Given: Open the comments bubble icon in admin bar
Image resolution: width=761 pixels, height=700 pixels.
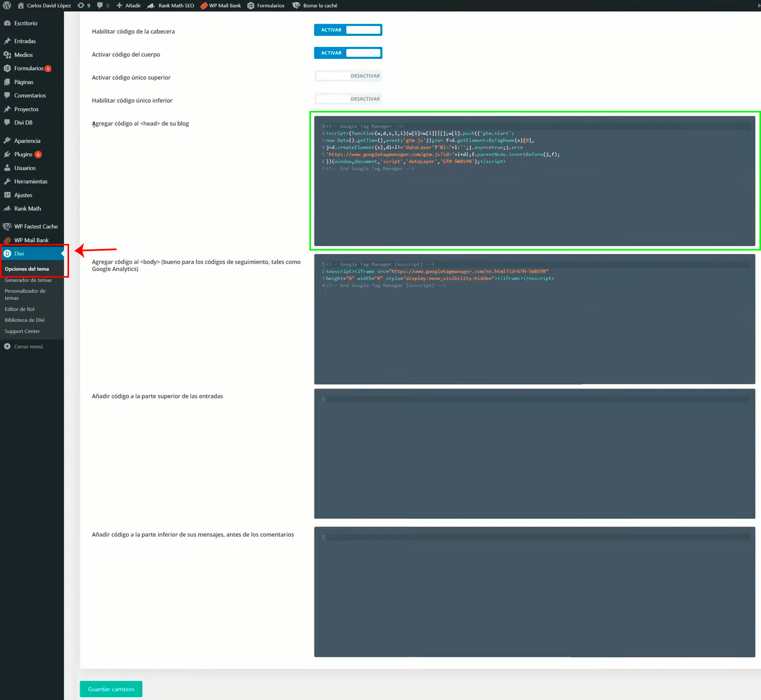Looking at the screenshot, I should [x=100, y=6].
